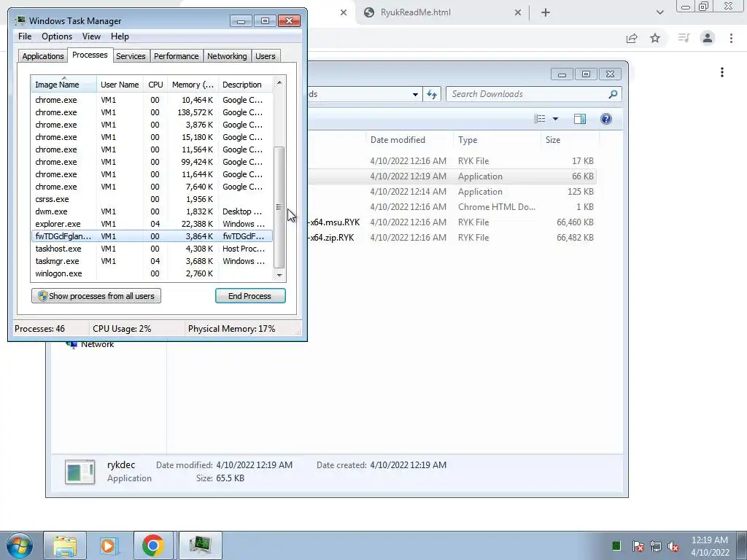Click Chrome's share page icon
This screenshot has height=560, width=747.
tap(632, 38)
